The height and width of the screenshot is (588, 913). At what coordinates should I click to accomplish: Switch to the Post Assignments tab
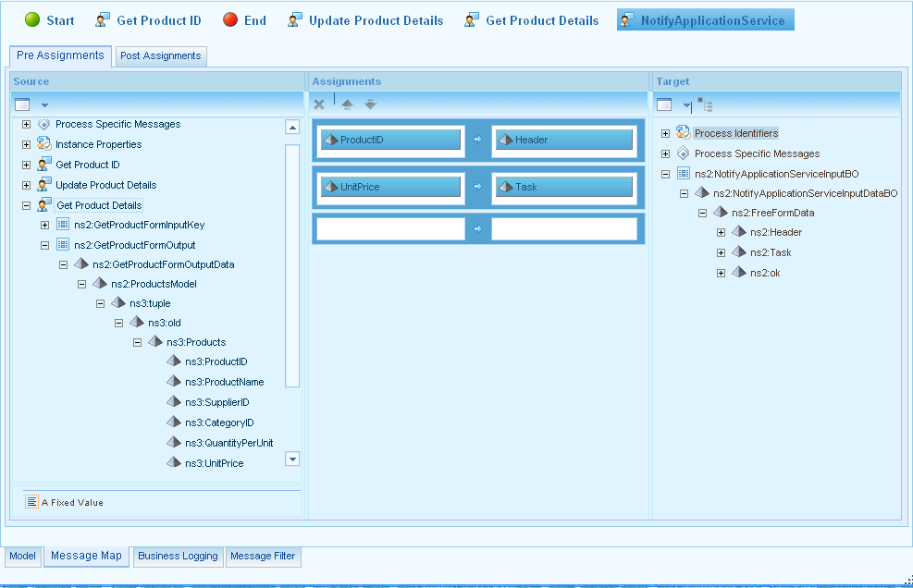[x=160, y=56]
